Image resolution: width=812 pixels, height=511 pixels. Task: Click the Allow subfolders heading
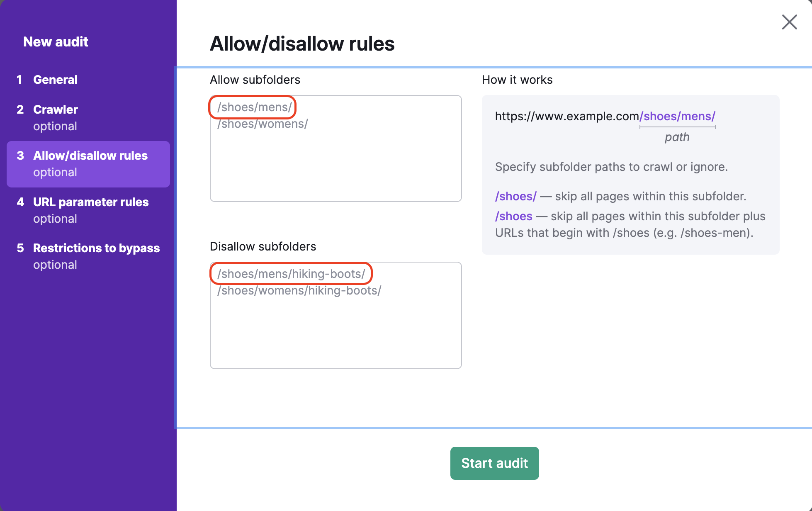(255, 80)
